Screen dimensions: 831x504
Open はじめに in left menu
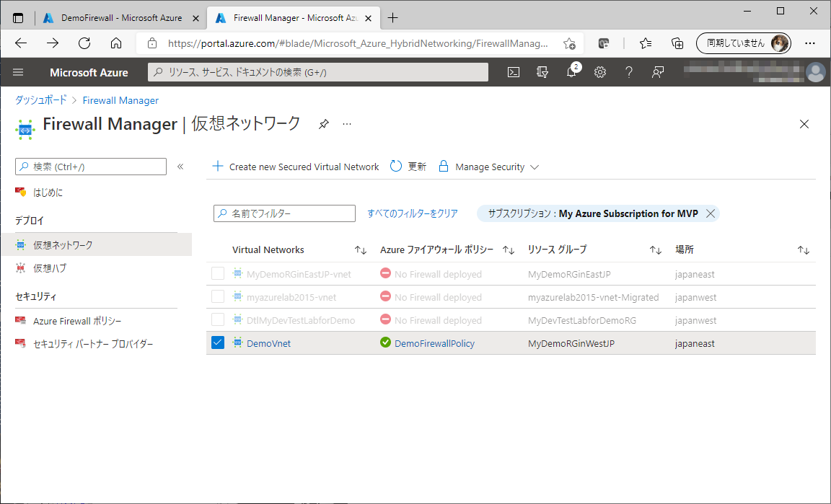[x=48, y=193]
